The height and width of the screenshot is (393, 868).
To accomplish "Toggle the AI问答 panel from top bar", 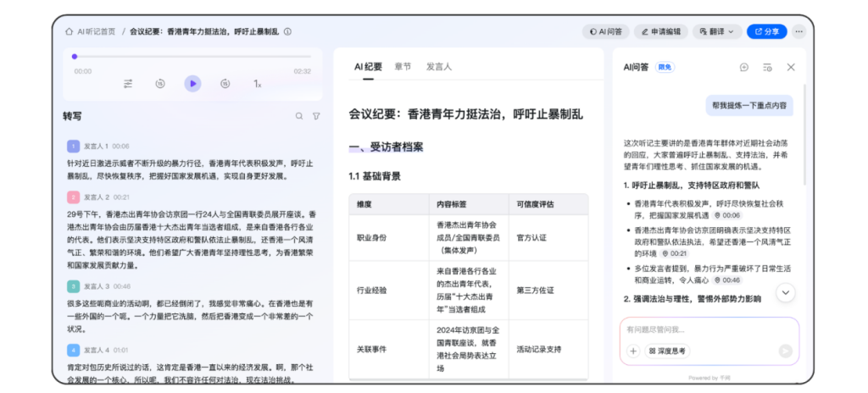I will pos(605,31).
